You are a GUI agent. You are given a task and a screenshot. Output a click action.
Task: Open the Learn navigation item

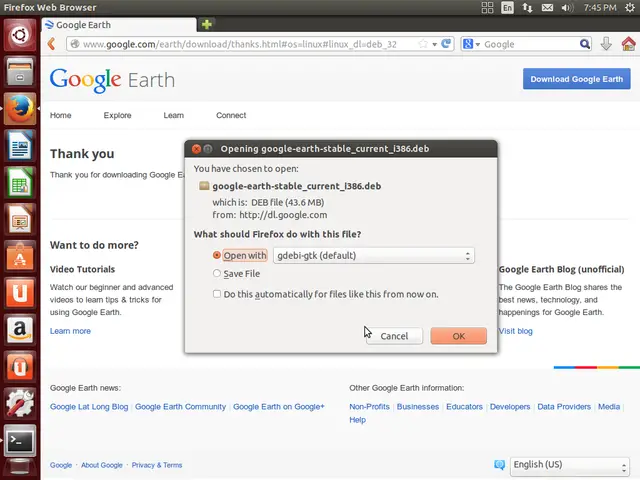point(173,115)
